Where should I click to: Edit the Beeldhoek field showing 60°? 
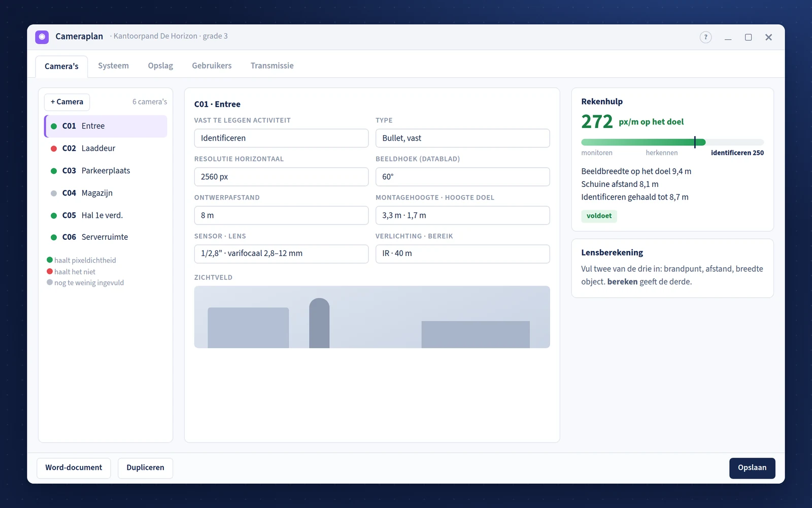[462, 177]
